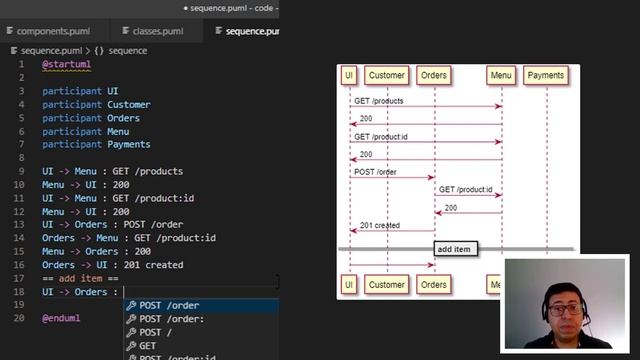Screen dimensions: 640x360
Task: Click the @enduml keyword on line 20
Action: 61,318
